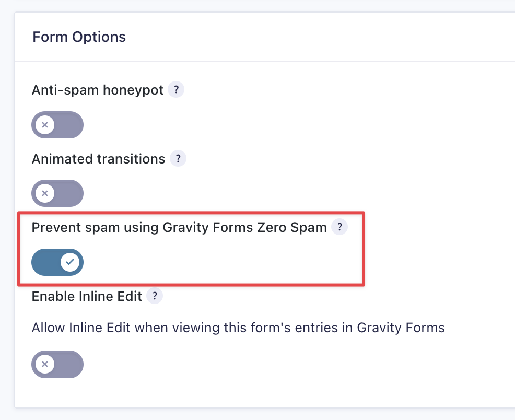The width and height of the screenshot is (515, 420).
Task: Show help for Animated transitions
Action: [178, 158]
